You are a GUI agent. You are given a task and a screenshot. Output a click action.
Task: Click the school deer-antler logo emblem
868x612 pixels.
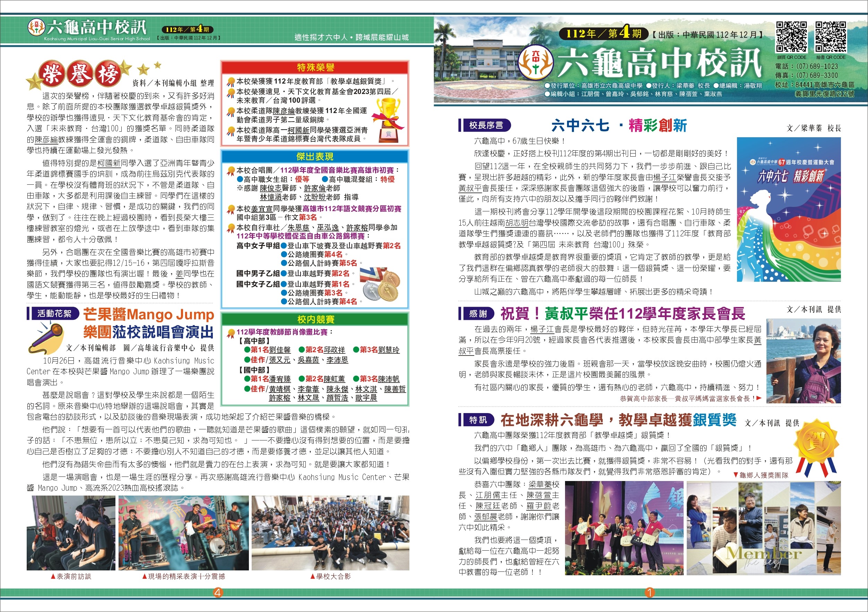click(x=536, y=63)
